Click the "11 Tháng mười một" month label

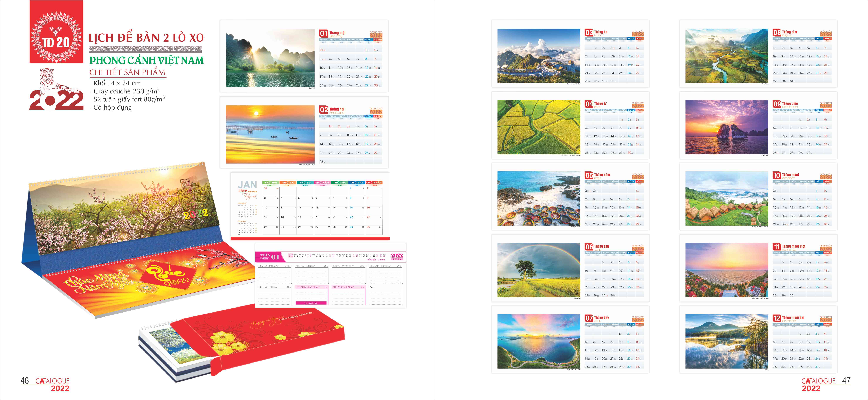[x=789, y=247]
